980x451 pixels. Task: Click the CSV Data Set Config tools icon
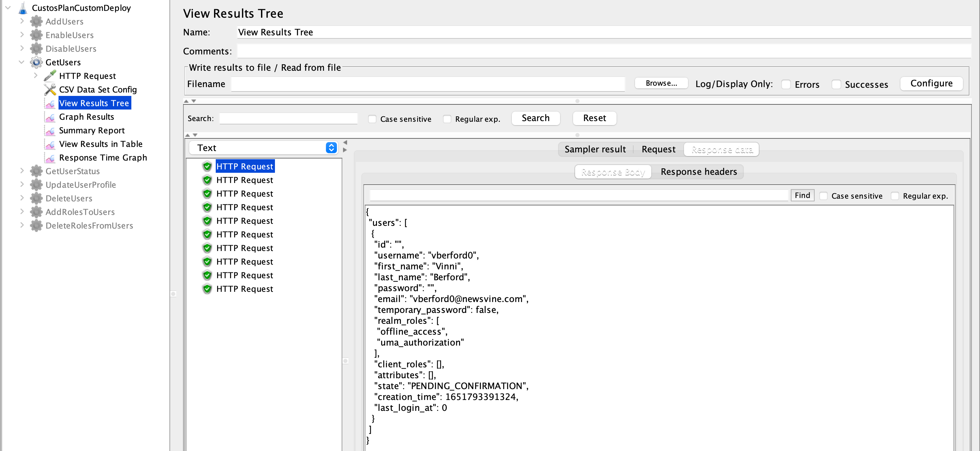pyautogui.click(x=50, y=89)
